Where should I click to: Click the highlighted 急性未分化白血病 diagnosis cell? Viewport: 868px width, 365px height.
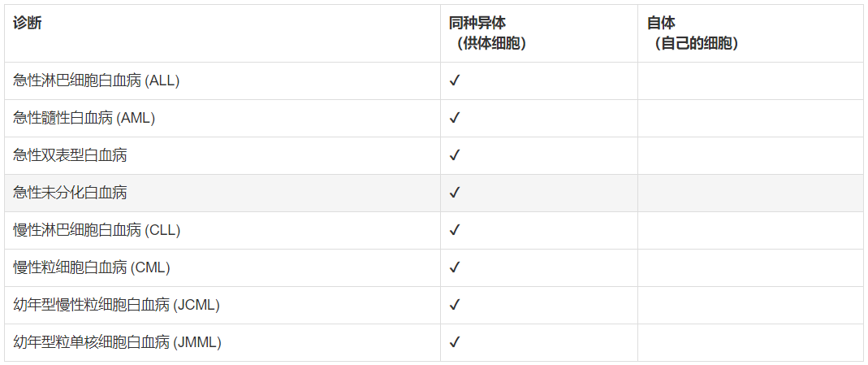pos(71,193)
